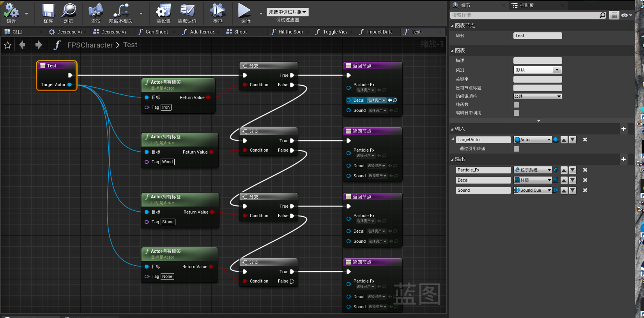Switch to the Can Shoot tab

pos(157,32)
